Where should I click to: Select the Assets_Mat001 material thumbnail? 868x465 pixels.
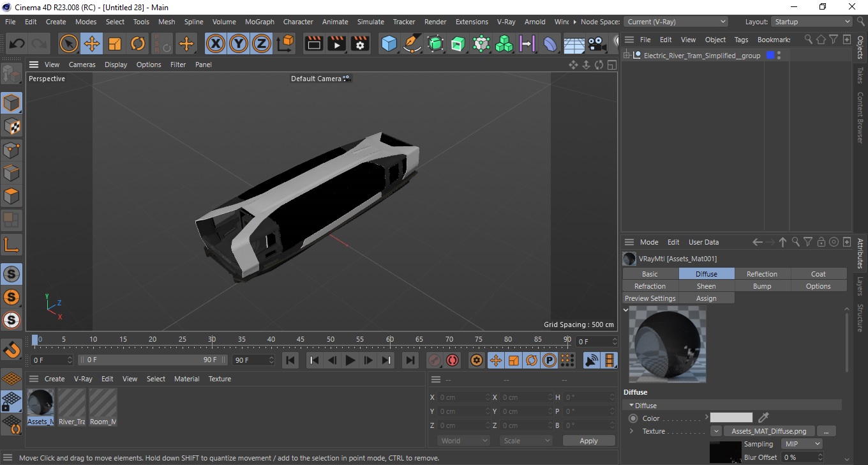coord(40,407)
